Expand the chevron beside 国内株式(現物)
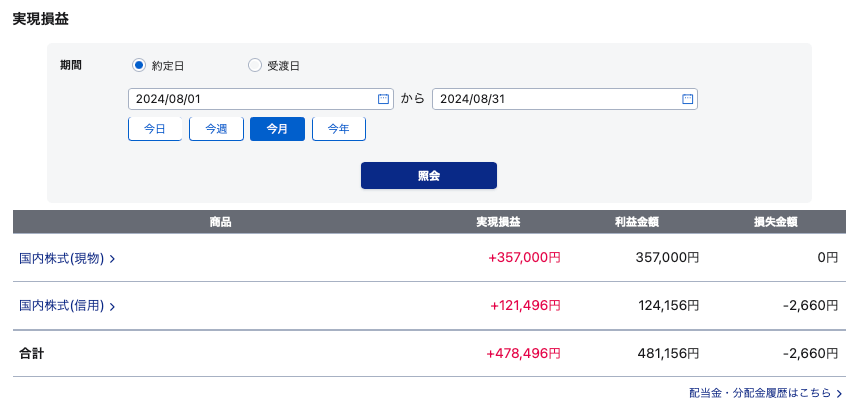This screenshot has height=410, width=868. point(112,259)
